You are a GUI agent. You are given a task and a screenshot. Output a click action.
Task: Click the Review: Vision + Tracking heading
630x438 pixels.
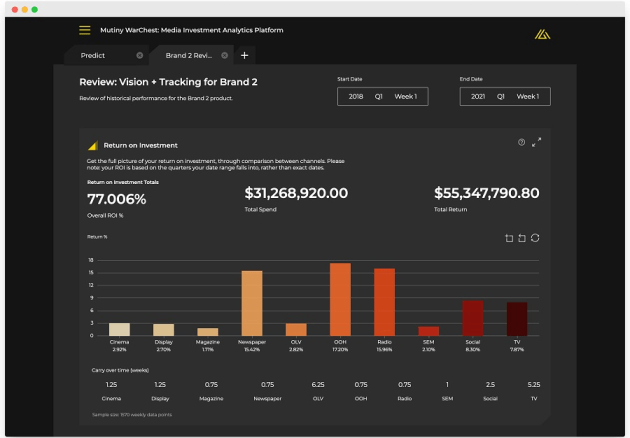[168, 82]
